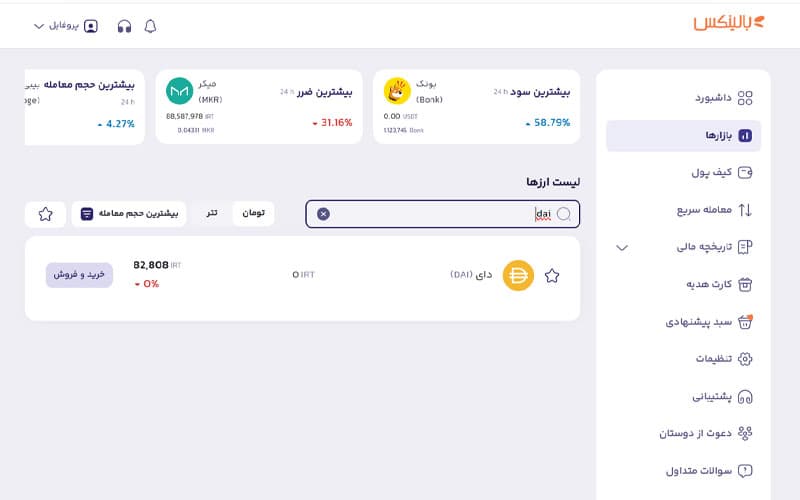Select the تتر currency filter
Screen dimensions: 800x500
212,214
